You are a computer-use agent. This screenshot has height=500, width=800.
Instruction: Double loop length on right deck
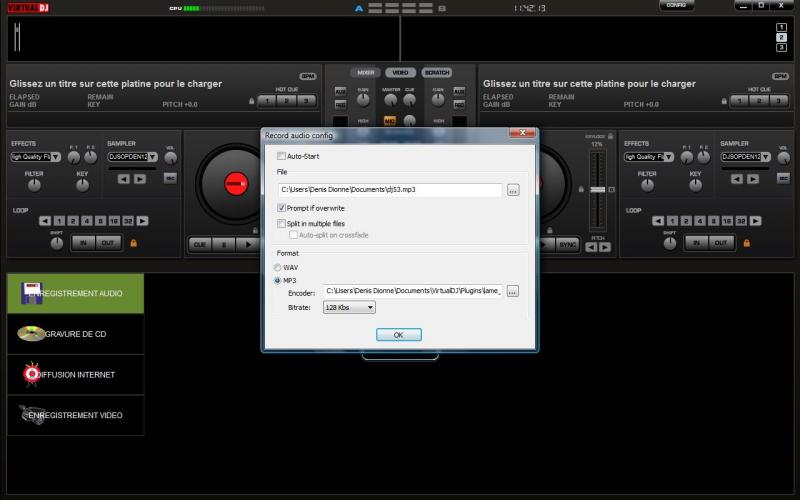756,221
